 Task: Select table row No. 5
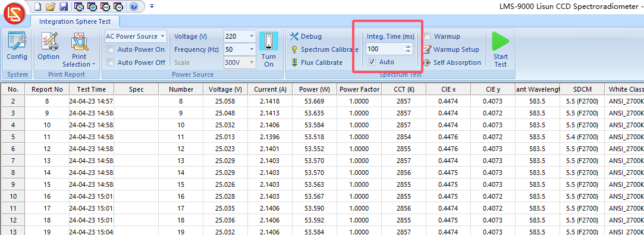[13, 136]
